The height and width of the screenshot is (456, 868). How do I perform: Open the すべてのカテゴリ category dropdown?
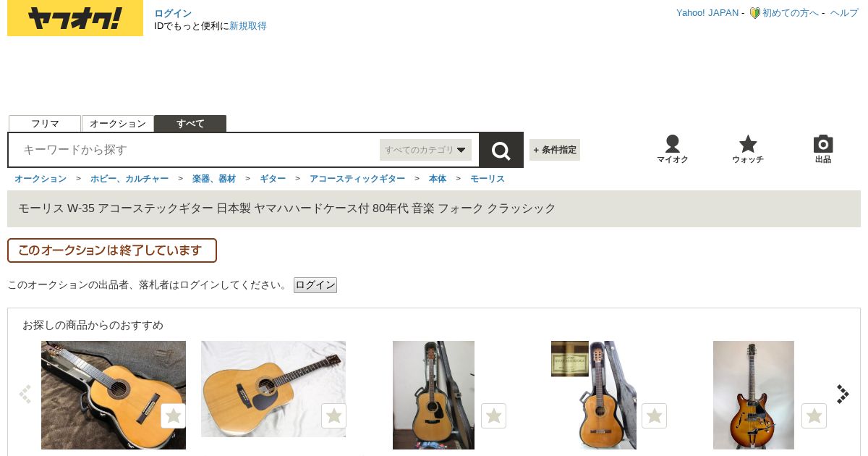(425, 150)
